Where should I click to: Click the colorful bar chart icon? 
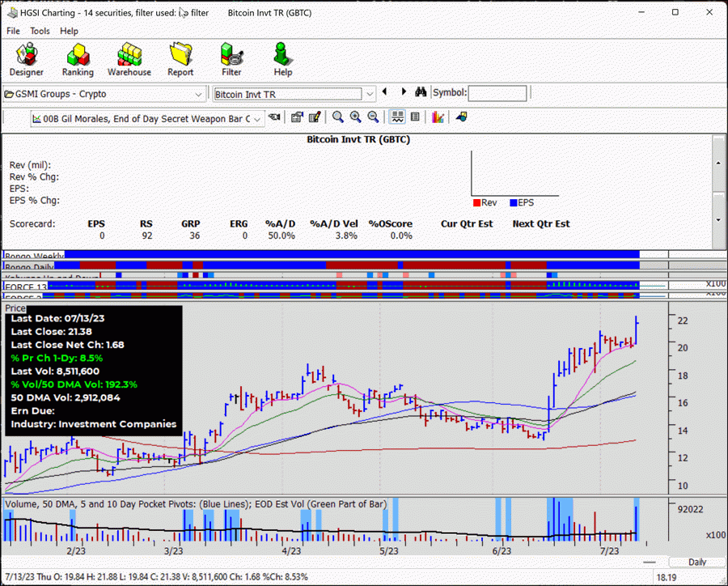click(438, 117)
